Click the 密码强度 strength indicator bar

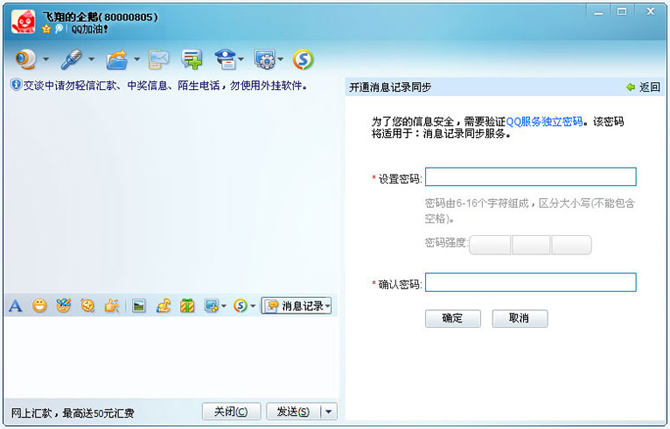(x=530, y=245)
